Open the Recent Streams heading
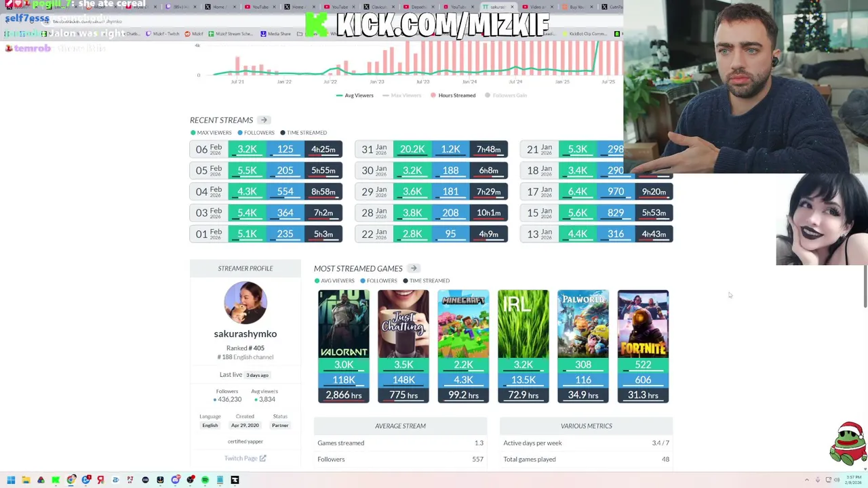The height and width of the screenshot is (488, 868). coord(221,120)
